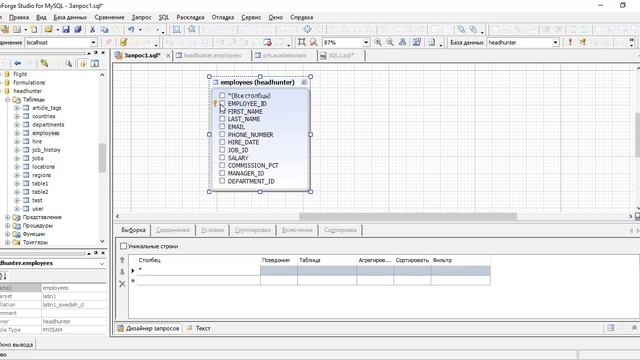Click the horizontal scrollbar of the diagram
Viewport: 640px width, 360px height.
tap(408, 216)
